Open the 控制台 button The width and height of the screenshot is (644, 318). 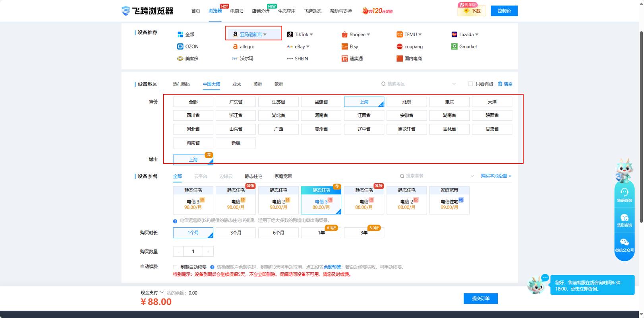pyautogui.click(x=504, y=11)
